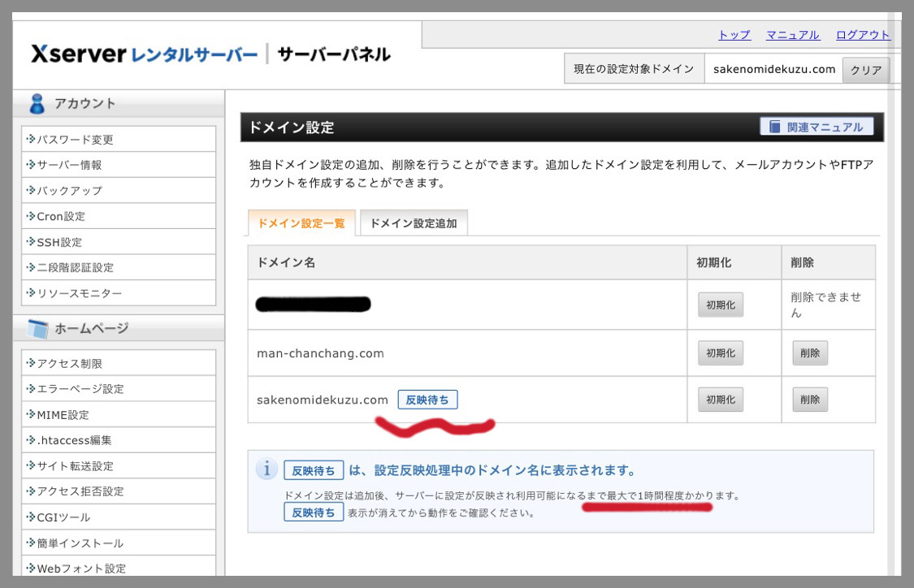Open SSH設定 from account menu

pyautogui.click(x=59, y=242)
